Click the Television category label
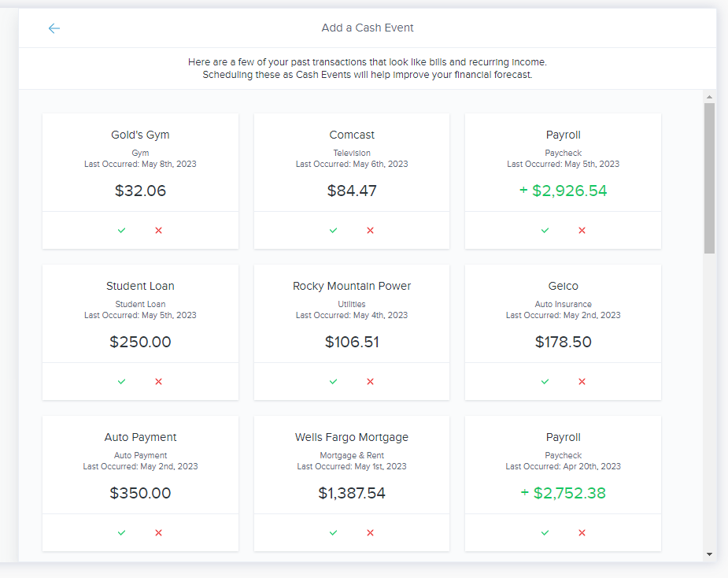The width and height of the screenshot is (728, 578). [x=352, y=153]
